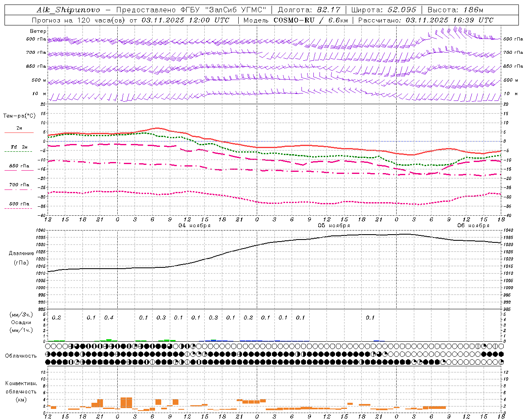The height and width of the screenshot is (420, 525).
Task: Click the 'Широта: 52.095' header value
Action: pos(384,10)
